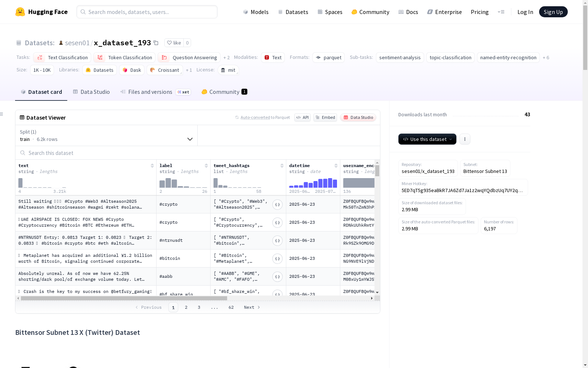The height and width of the screenshot is (368, 588).
Task: Open Enterprise in top navigation
Action: (x=444, y=12)
